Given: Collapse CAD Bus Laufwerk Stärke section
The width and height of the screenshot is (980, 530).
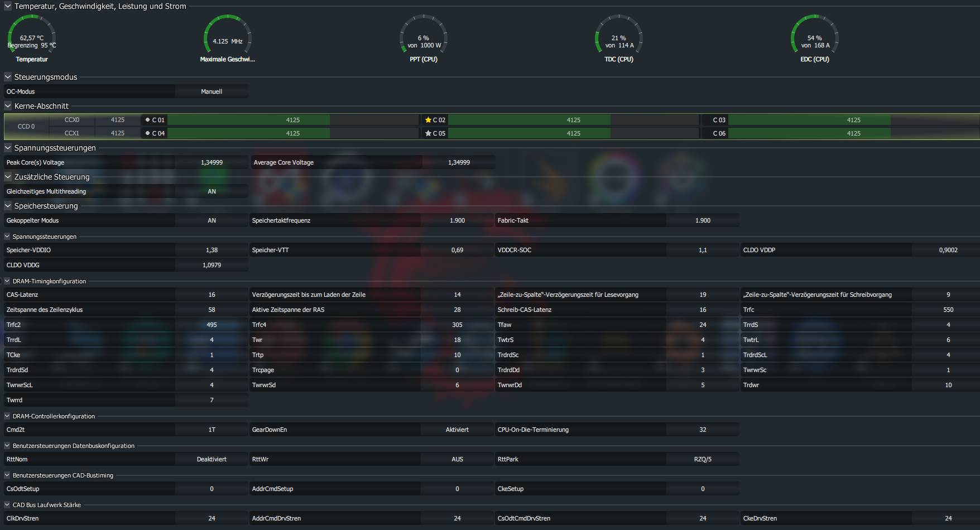Looking at the screenshot, I should pos(7,505).
